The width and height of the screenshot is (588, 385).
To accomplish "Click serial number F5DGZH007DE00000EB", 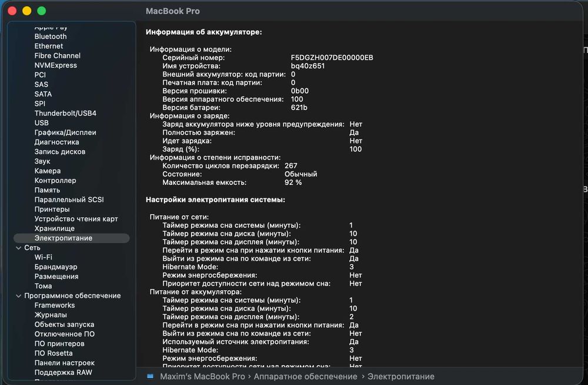I will coord(332,58).
